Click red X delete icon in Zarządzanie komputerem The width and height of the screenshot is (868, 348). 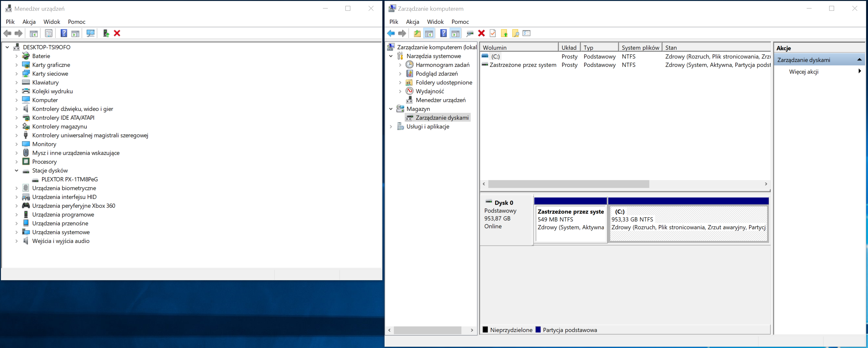[x=481, y=33]
